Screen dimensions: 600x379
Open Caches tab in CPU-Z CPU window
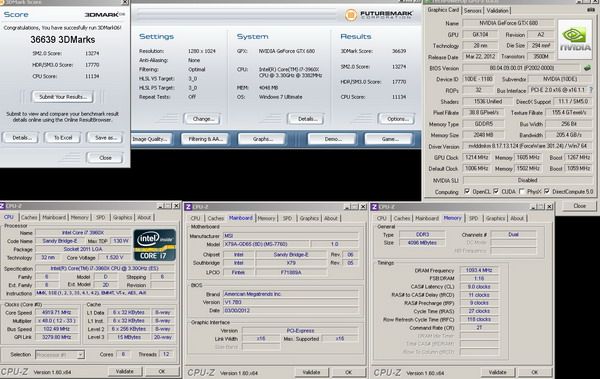point(29,217)
